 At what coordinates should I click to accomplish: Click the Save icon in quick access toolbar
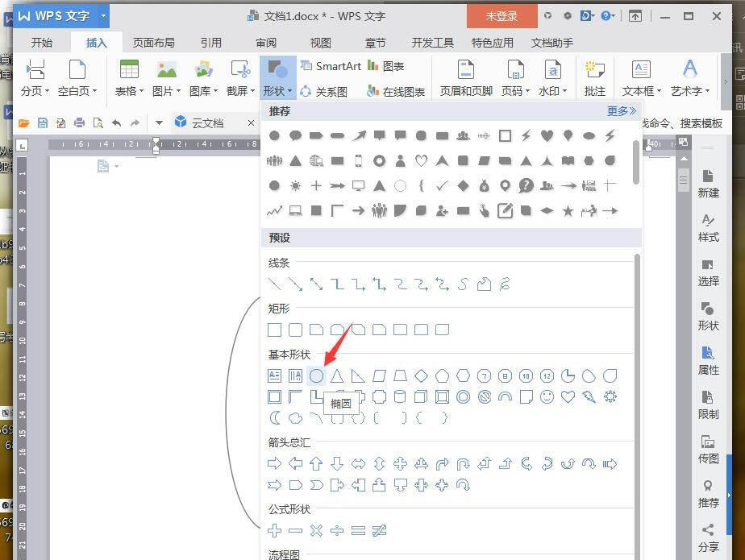(x=42, y=123)
